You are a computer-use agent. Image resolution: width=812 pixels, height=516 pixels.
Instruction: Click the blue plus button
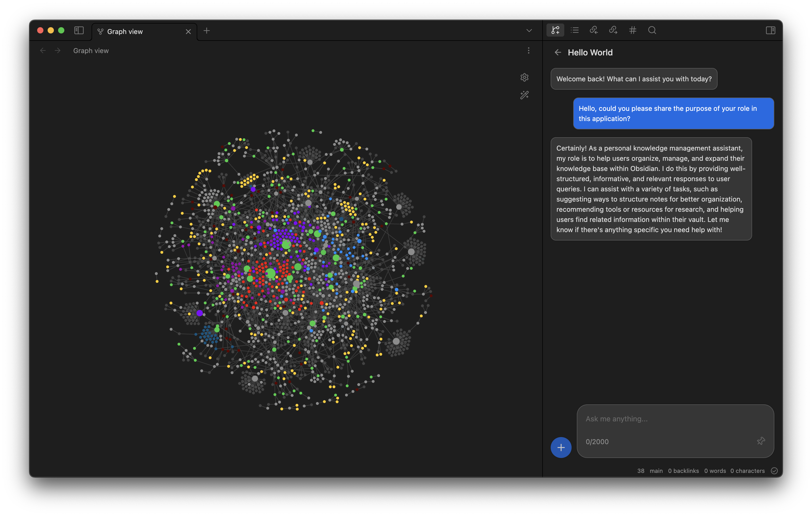561,447
